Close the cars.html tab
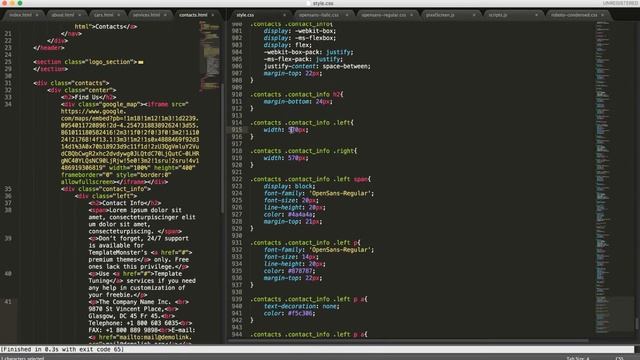 (x=119, y=15)
